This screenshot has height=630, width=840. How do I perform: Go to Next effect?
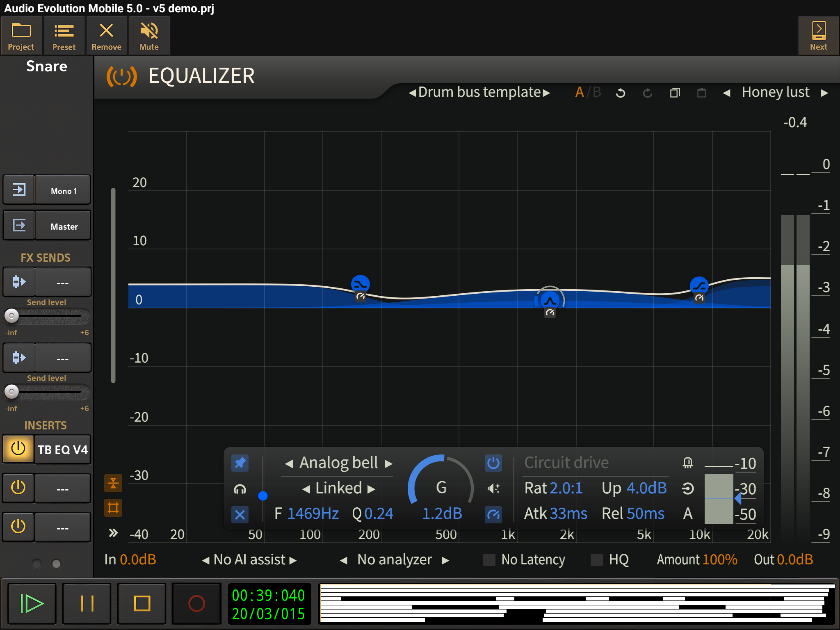click(818, 36)
